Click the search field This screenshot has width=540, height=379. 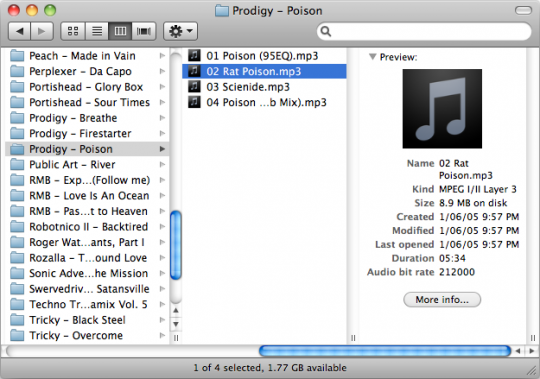pyautogui.click(x=424, y=31)
